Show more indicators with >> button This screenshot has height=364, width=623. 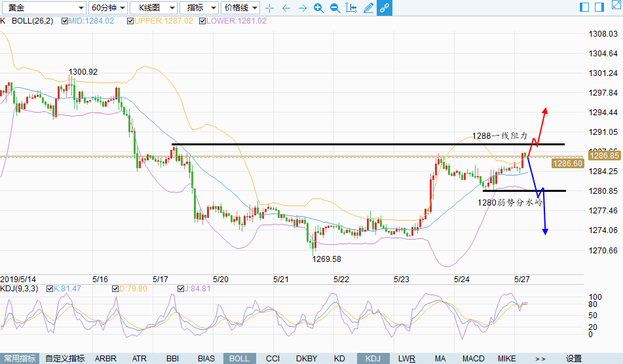pos(540,359)
